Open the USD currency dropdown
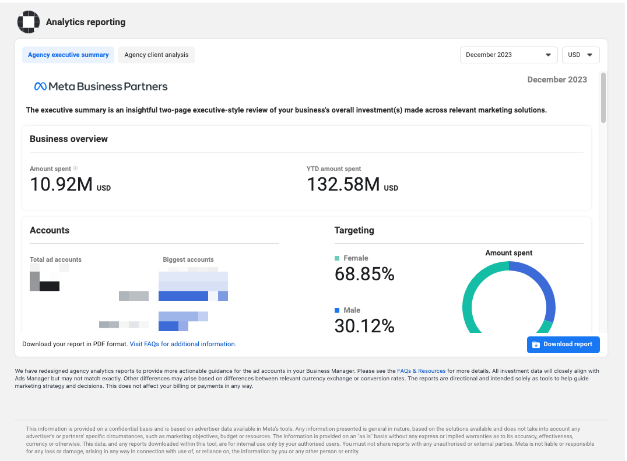627x461 pixels. click(581, 55)
